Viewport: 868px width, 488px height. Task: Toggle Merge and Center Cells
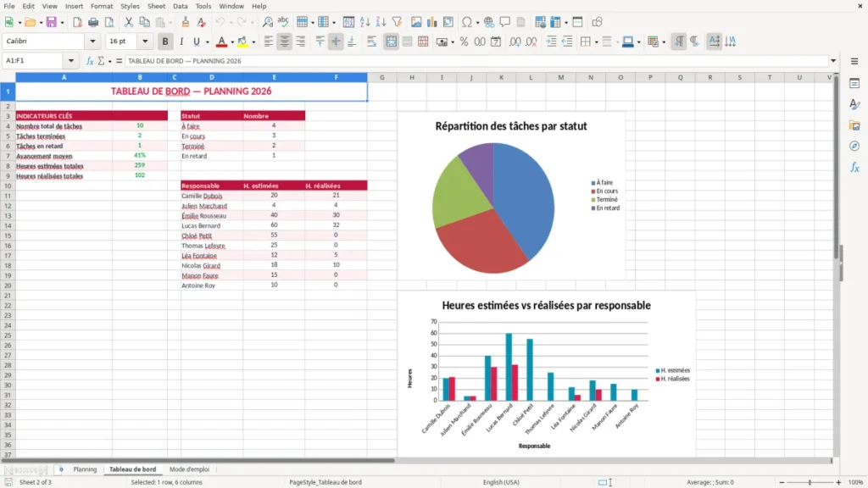click(391, 42)
